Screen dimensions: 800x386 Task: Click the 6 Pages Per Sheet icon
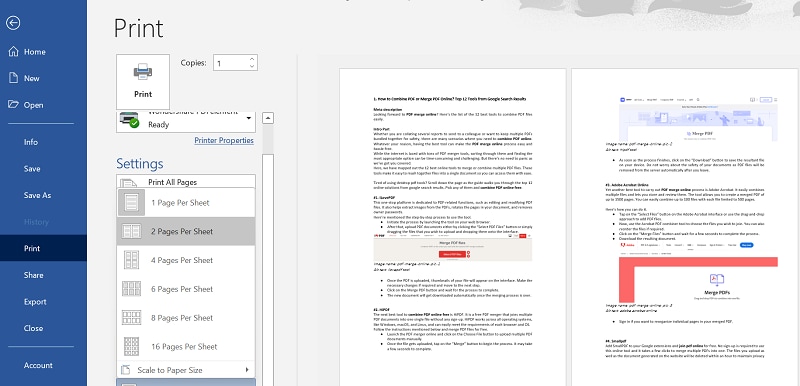pyautogui.click(x=132, y=289)
